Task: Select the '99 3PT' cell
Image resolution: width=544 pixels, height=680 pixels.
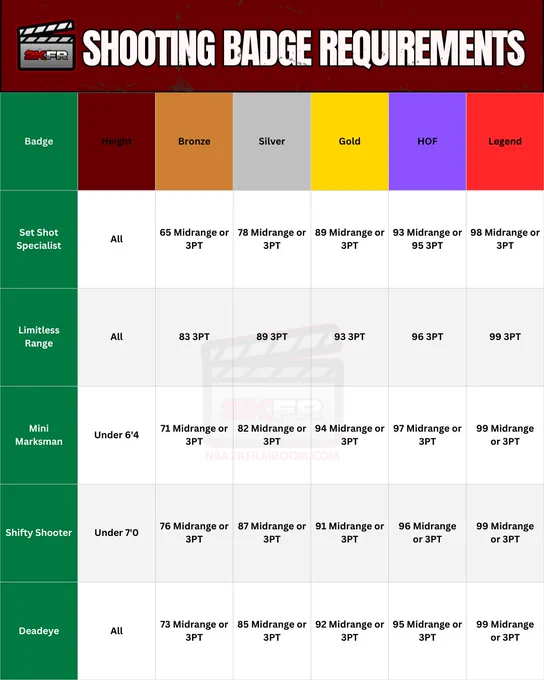Action: coord(505,337)
